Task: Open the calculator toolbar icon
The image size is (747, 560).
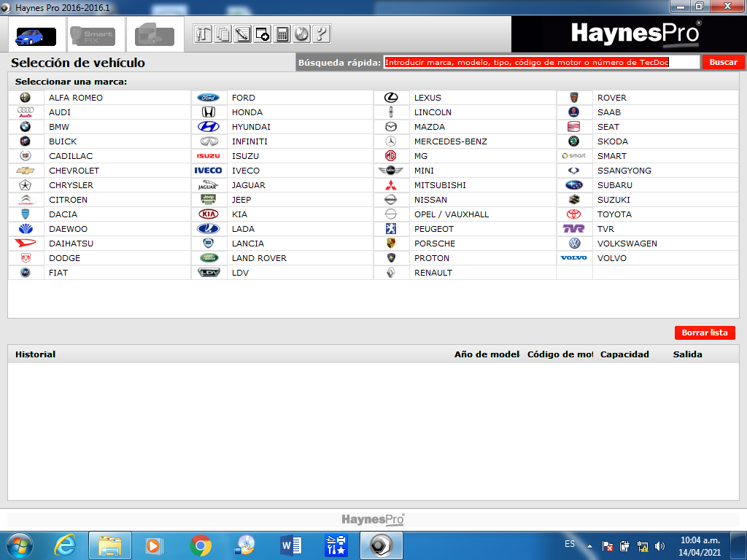Action: [282, 34]
